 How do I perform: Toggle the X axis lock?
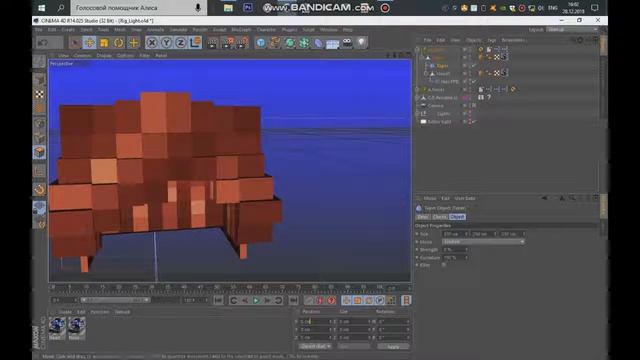pyautogui.click(x=152, y=42)
